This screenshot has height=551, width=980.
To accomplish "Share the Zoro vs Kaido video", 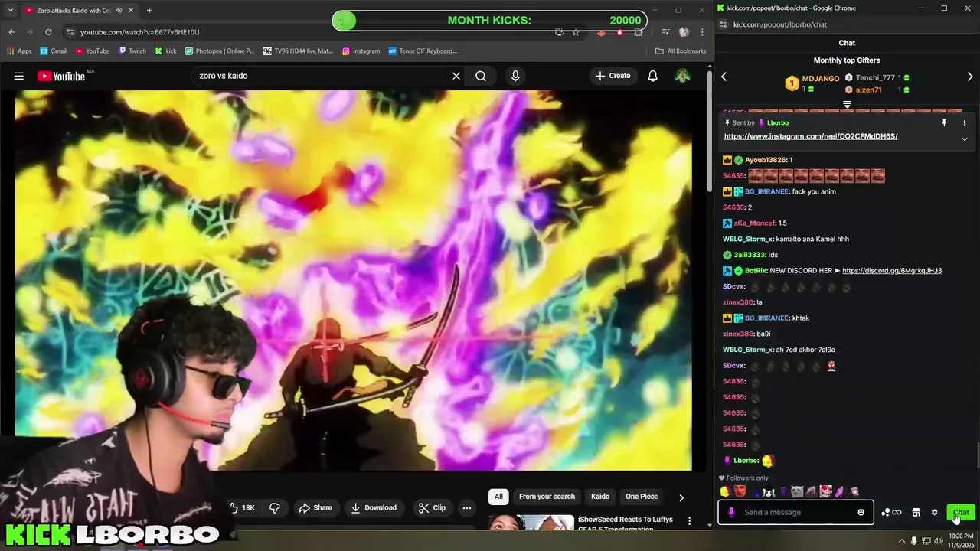I will 315,507.
